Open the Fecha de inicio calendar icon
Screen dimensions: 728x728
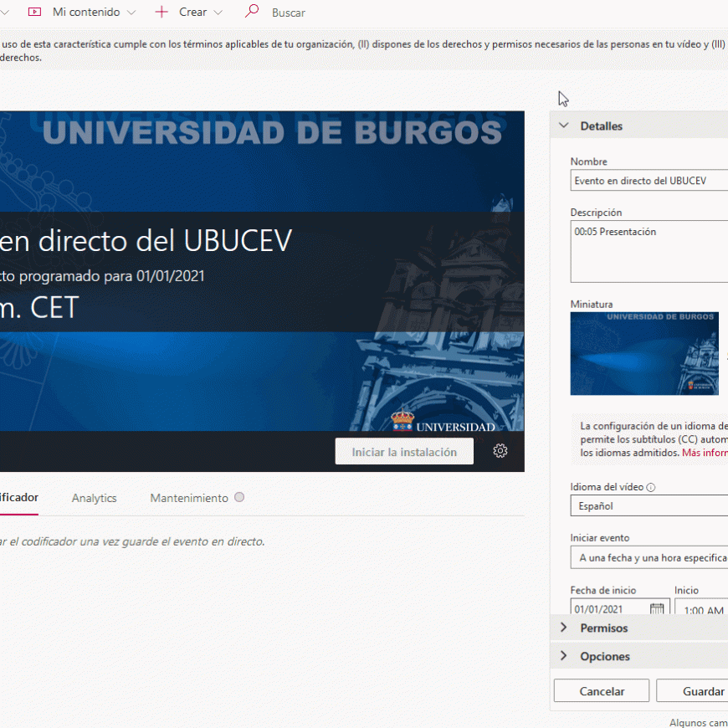657,608
